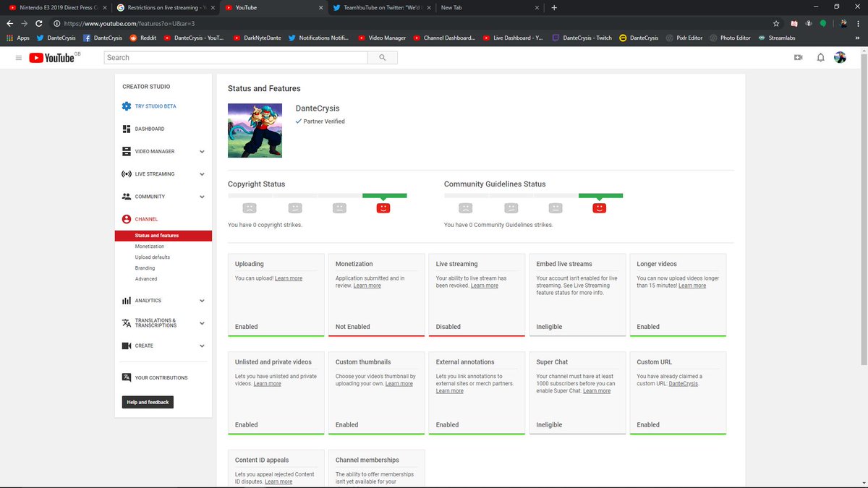This screenshot has width=868, height=488.
Task: Click Learn more in Longer videos card
Action: pyautogui.click(x=692, y=286)
